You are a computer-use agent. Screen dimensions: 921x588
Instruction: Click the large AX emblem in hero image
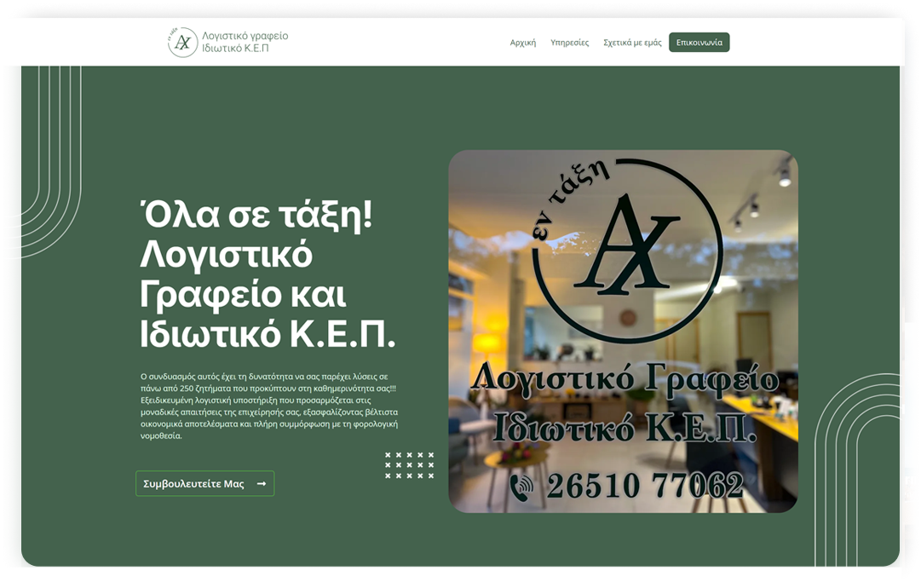(626, 249)
